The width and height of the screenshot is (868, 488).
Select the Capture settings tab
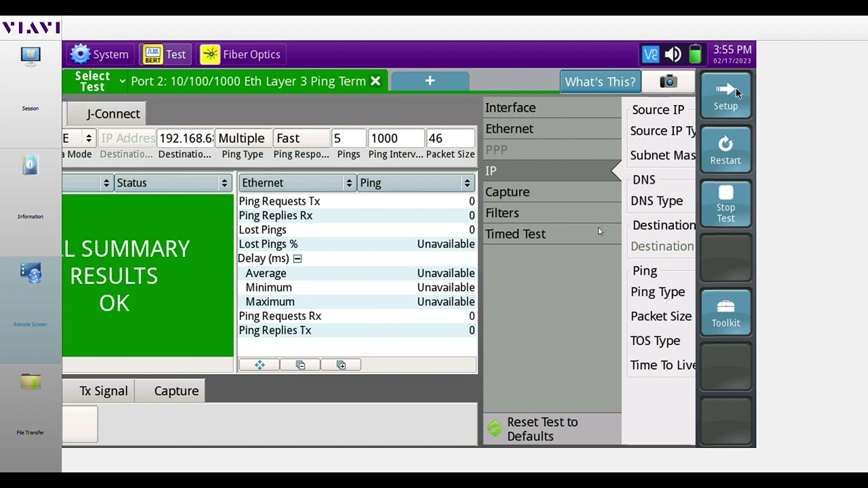click(552, 192)
